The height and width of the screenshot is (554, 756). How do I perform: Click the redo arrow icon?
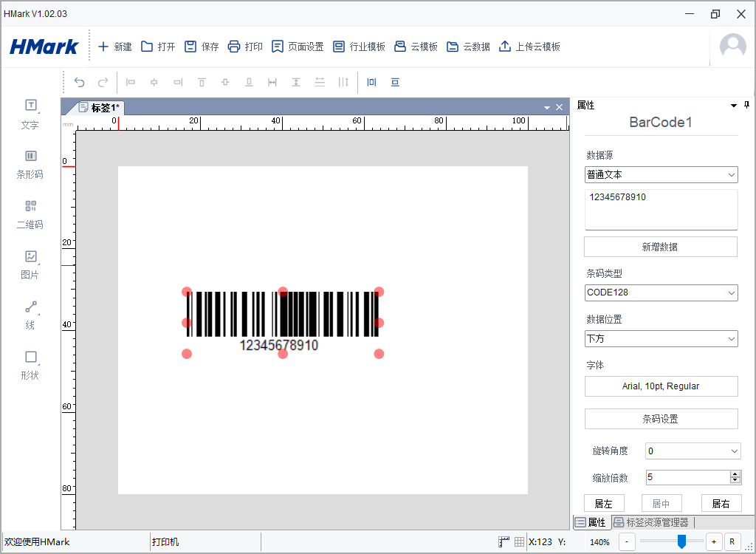[103, 82]
